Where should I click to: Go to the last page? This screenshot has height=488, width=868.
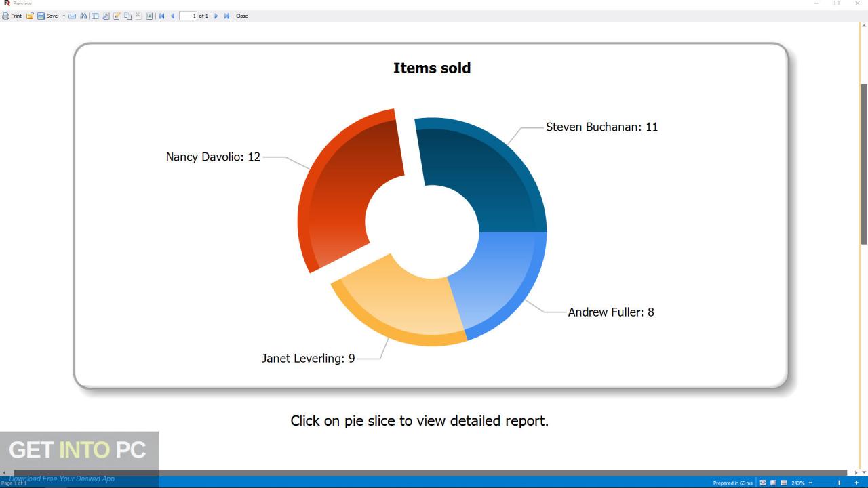226,16
